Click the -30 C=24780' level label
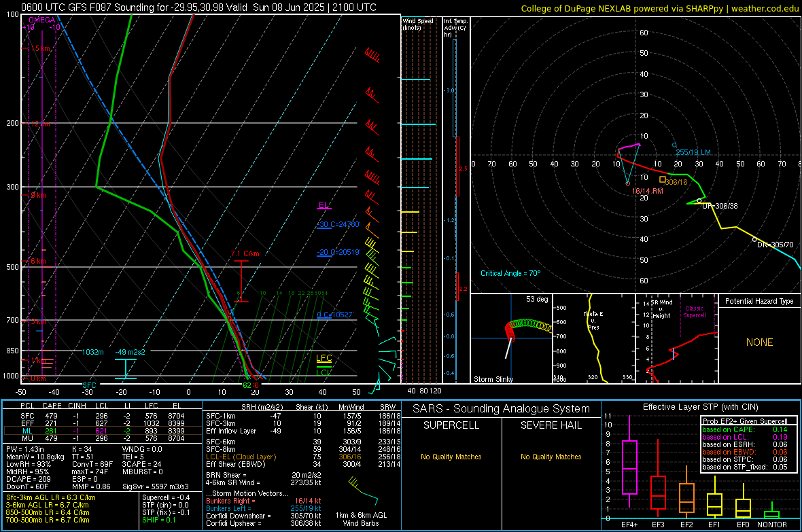This screenshot has width=802, height=532. (338, 225)
